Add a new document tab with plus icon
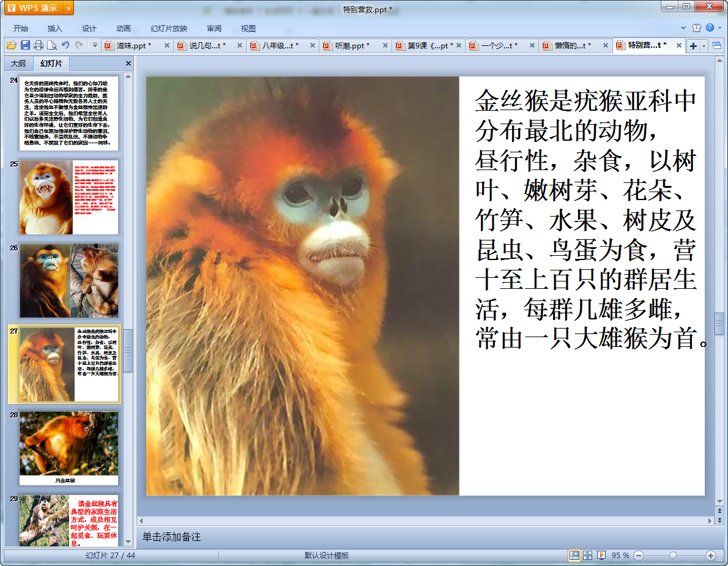 click(x=693, y=45)
